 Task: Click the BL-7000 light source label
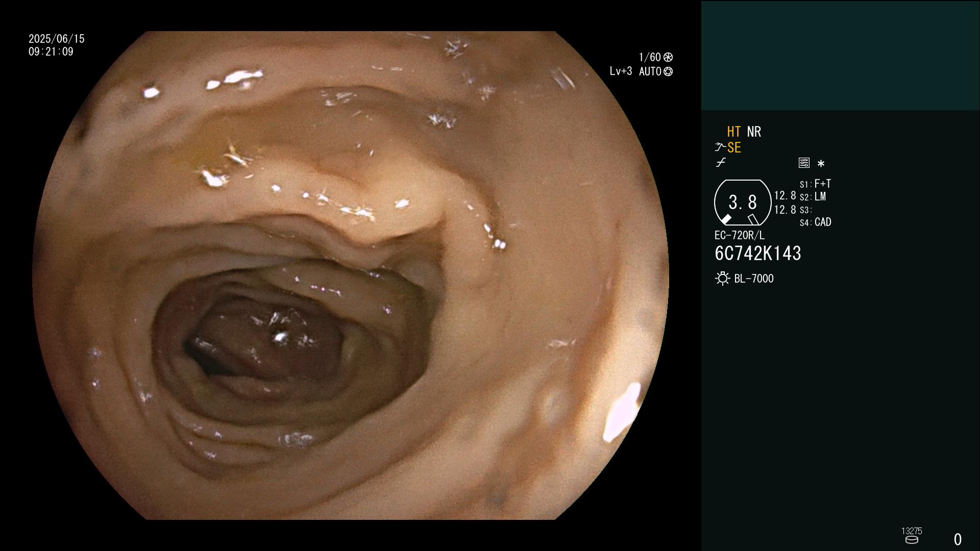[x=754, y=279]
